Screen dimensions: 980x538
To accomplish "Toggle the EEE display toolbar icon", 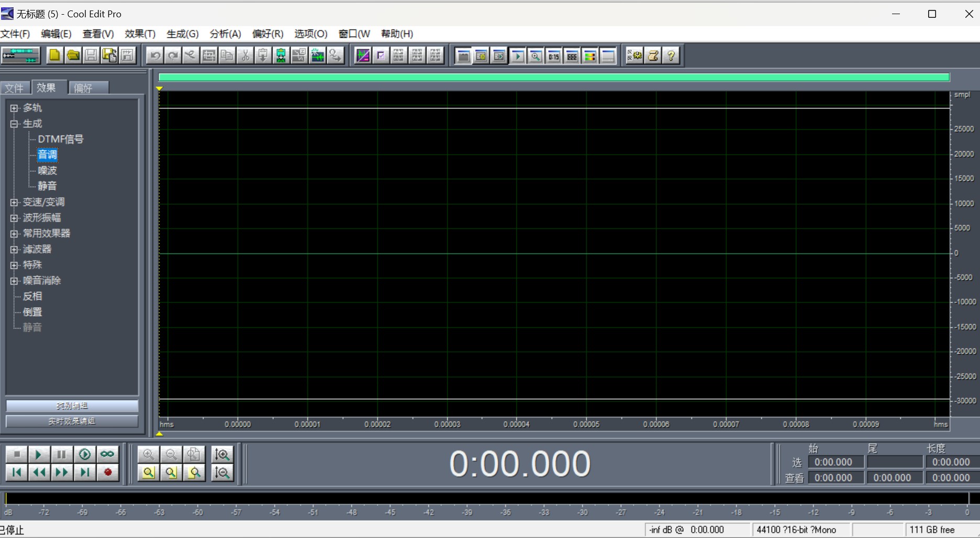I will coord(572,56).
